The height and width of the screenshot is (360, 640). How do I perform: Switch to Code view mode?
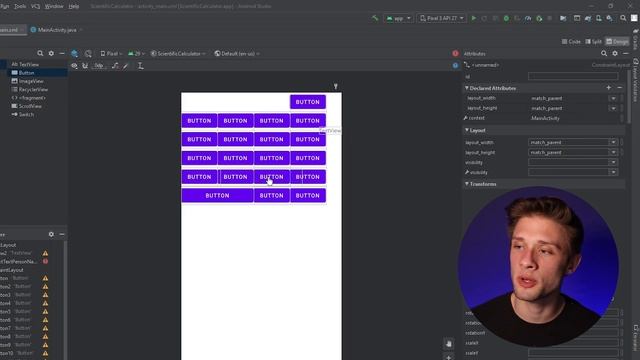point(571,41)
